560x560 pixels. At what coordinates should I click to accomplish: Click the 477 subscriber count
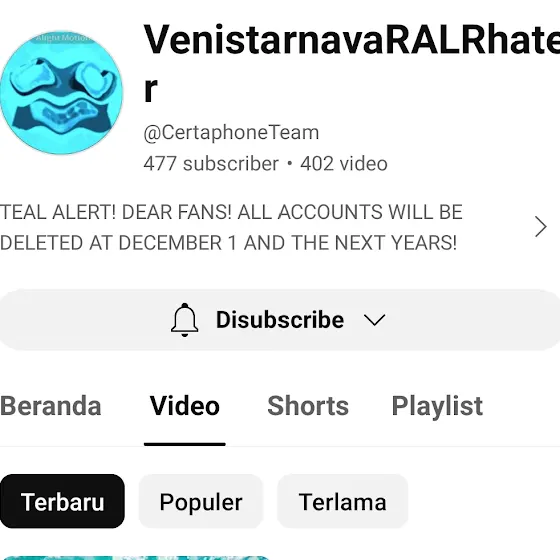pyautogui.click(x=211, y=164)
